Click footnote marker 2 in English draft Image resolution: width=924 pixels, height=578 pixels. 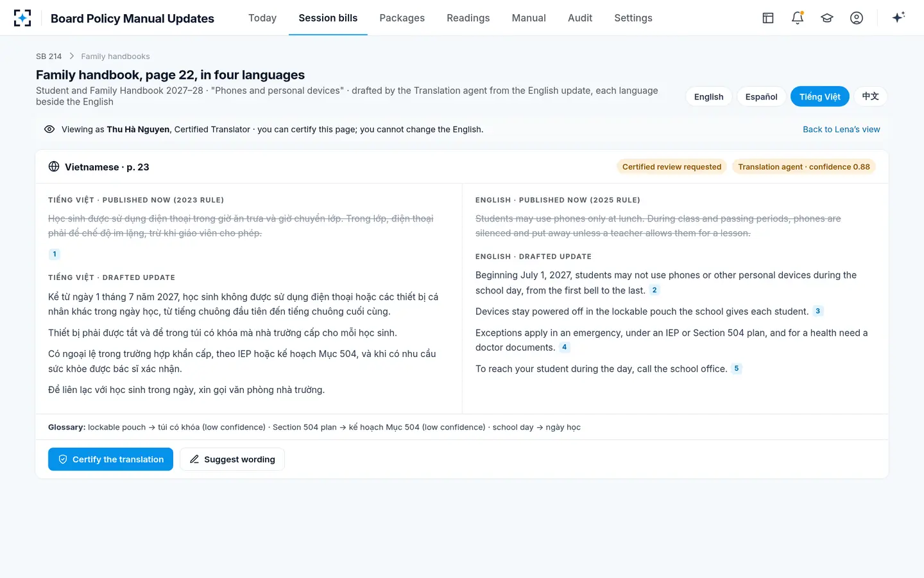click(x=654, y=290)
